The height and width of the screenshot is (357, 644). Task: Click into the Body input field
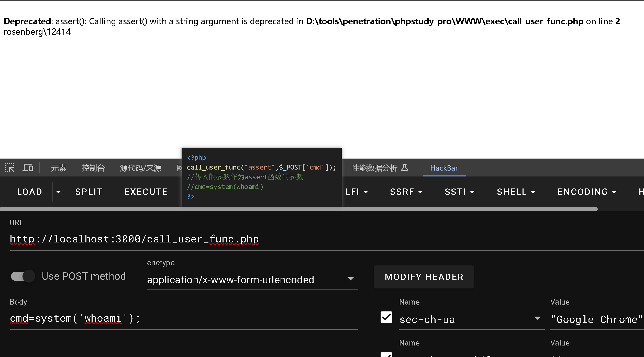pos(184,319)
